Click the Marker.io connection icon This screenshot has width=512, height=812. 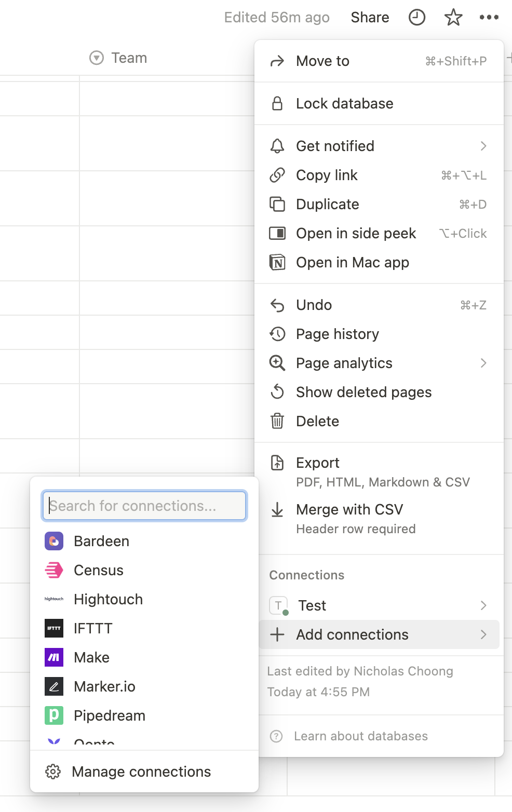pos(54,686)
